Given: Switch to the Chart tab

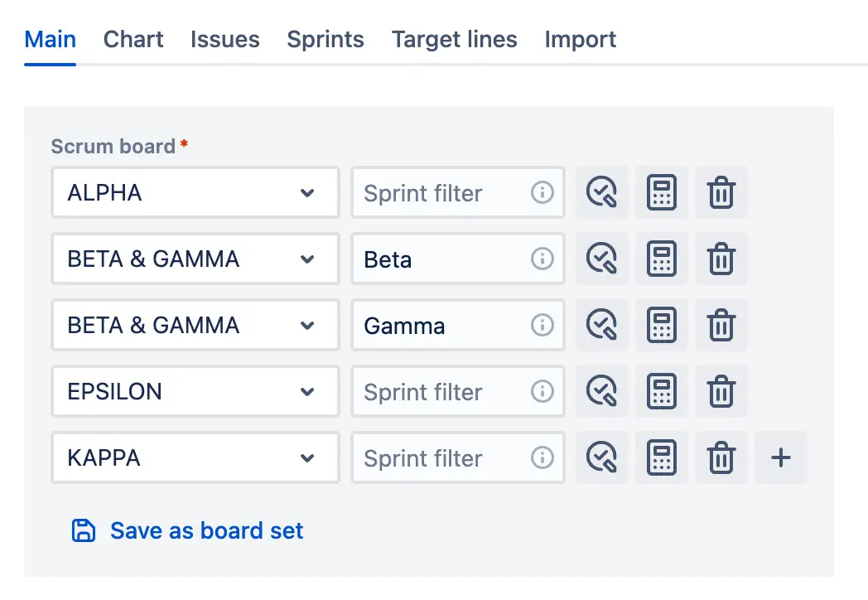Looking at the screenshot, I should [133, 39].
